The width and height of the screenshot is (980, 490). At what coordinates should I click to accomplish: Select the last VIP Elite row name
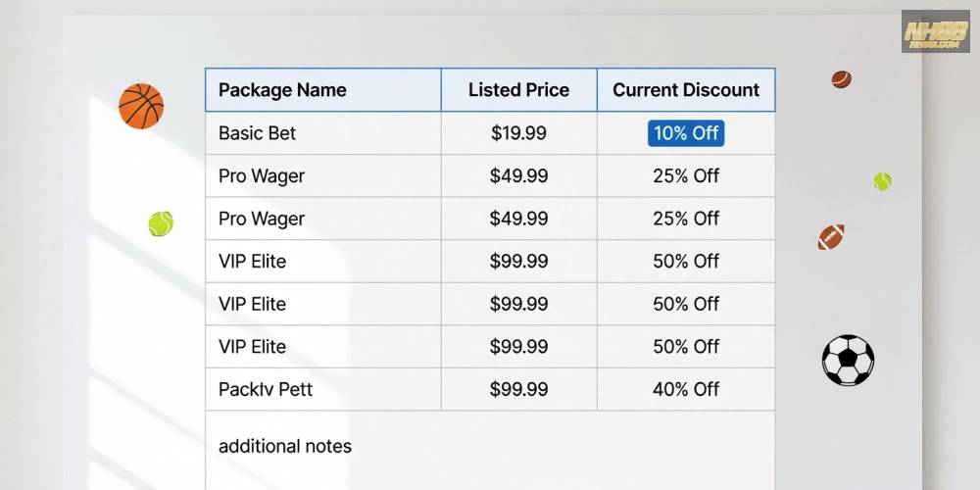coord(252,347)
